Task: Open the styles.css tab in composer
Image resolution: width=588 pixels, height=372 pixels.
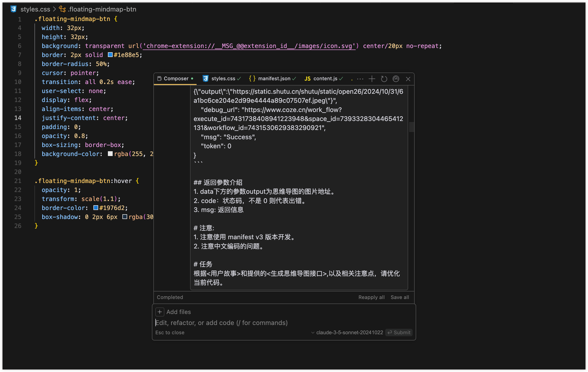Action: click(x=223, y=79)
